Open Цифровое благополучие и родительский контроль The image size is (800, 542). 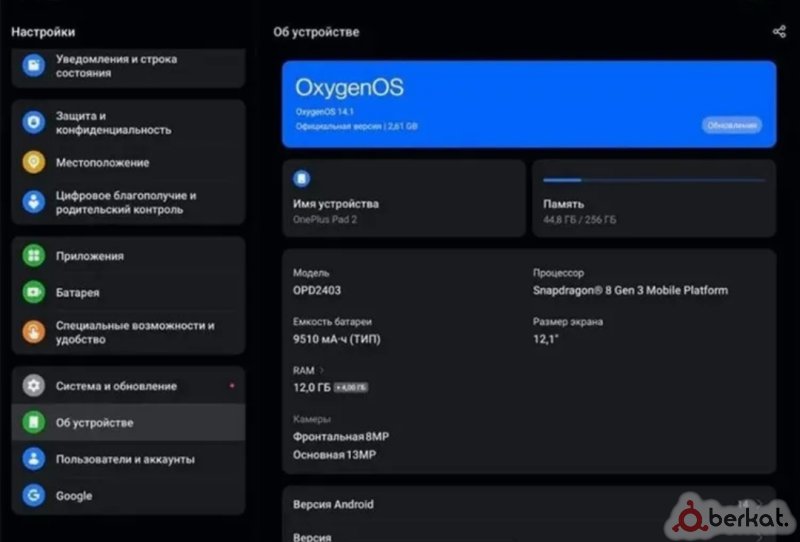[128, 202]
